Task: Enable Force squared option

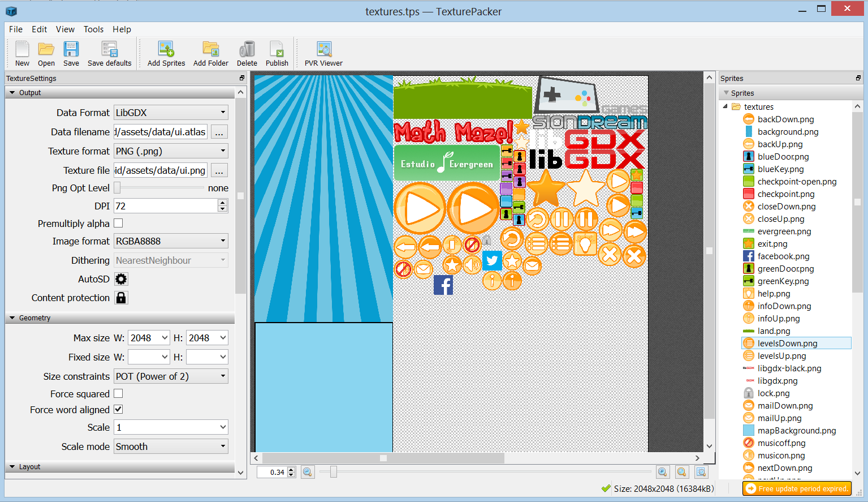Action: [118, 393]
